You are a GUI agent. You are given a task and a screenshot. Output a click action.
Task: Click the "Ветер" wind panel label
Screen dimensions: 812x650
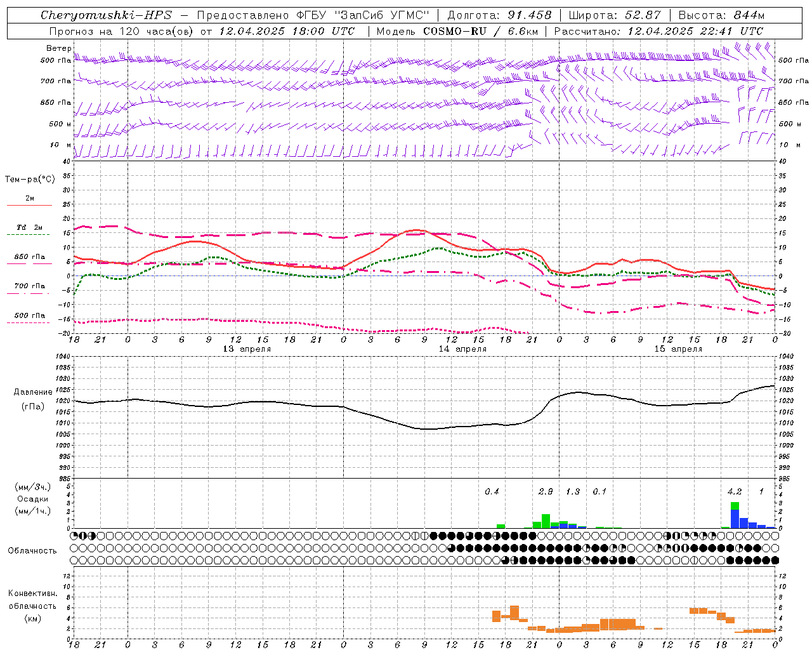[58, 48]
